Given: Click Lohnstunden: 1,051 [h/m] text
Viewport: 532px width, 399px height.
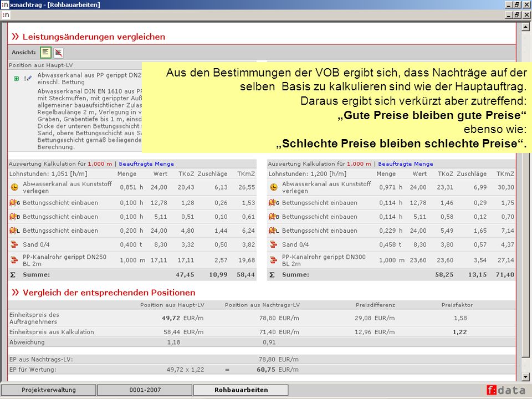Looking at the screenshot, I should coord(48,173).
